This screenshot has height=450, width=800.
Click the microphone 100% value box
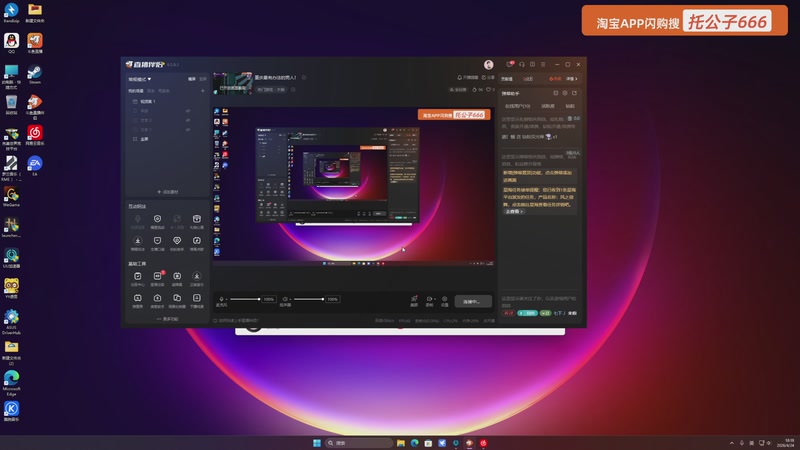tap(269, 299)
